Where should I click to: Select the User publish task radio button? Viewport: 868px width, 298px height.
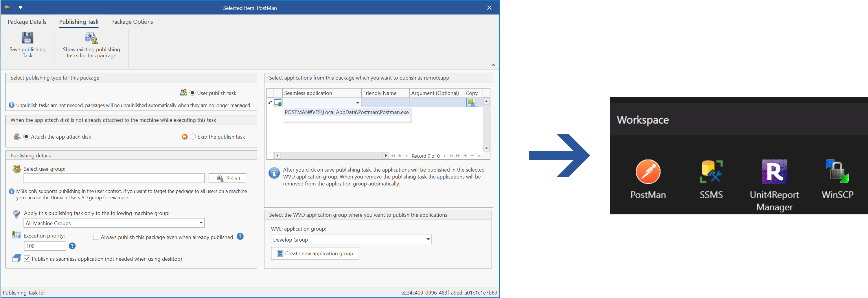click(192, 93)
